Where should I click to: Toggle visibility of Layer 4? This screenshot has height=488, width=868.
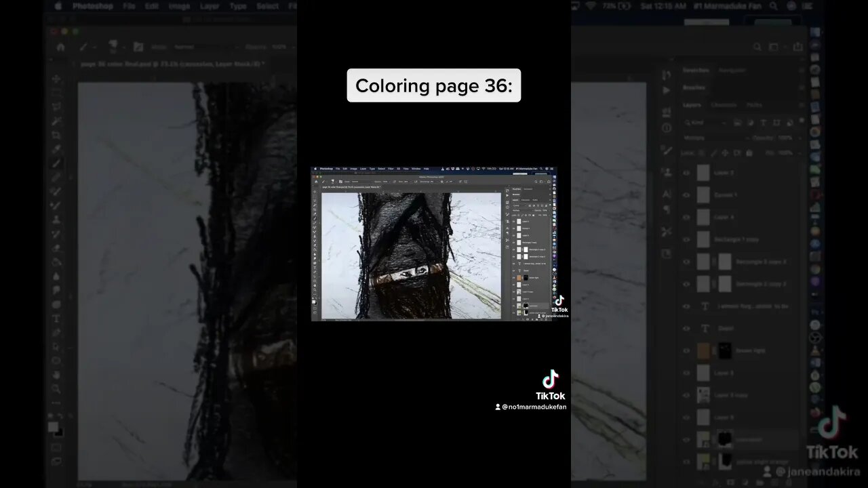click(686, 218)
